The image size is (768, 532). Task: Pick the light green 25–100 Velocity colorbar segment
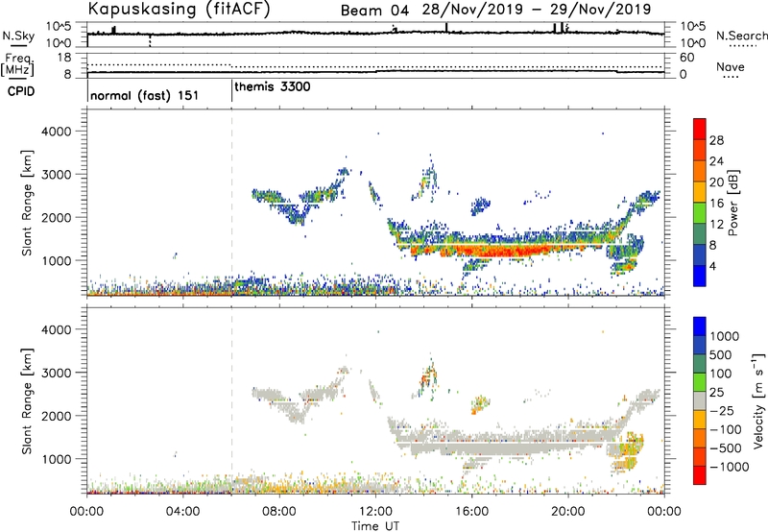coord(700,382)
